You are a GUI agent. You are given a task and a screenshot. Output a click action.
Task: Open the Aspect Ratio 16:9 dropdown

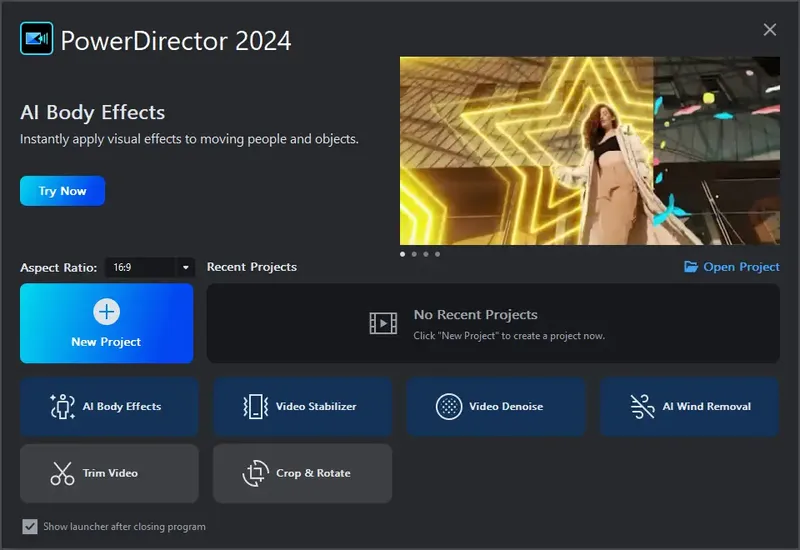click(x=149, y=267)
